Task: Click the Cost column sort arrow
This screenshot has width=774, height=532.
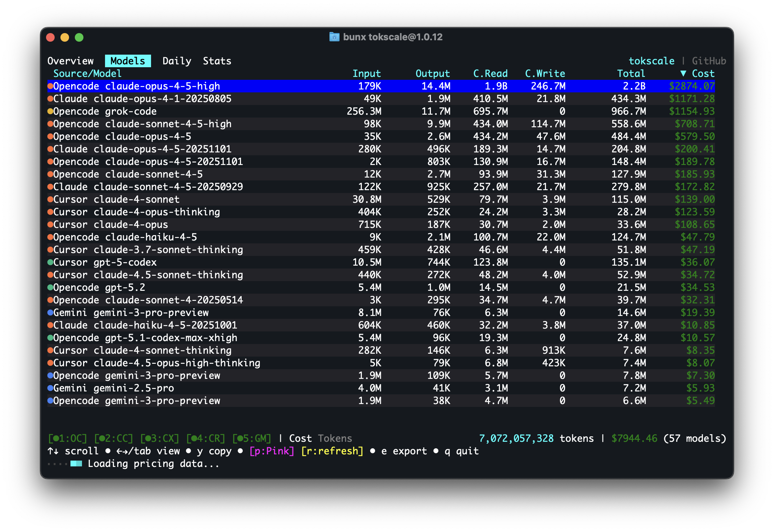Action: [x=683, y=73]
